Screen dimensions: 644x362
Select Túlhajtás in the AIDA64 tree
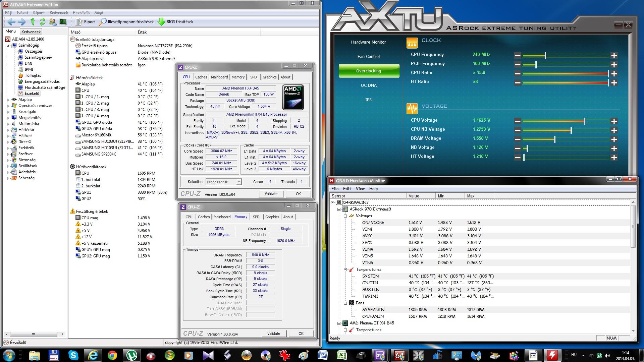pyautogui.click(x=33, y=75)
